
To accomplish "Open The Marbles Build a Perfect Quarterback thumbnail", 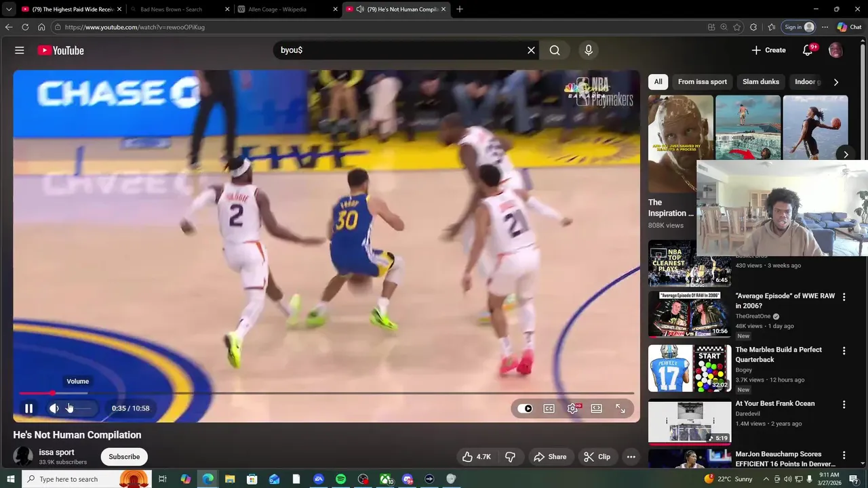I will (689, 369).
